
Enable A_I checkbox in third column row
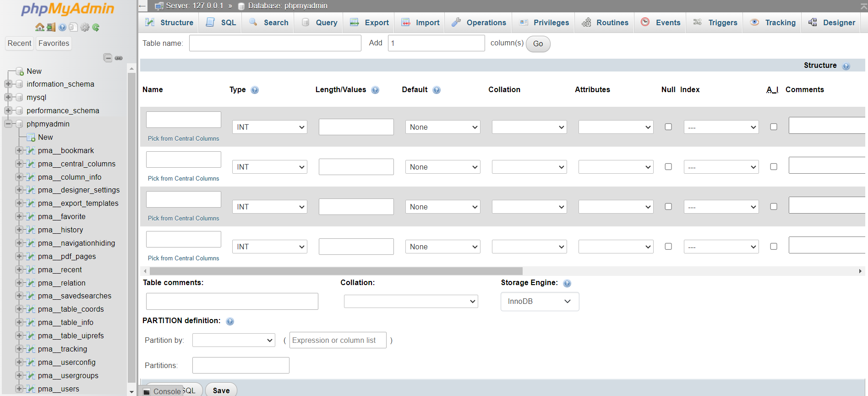pos(774,206)
